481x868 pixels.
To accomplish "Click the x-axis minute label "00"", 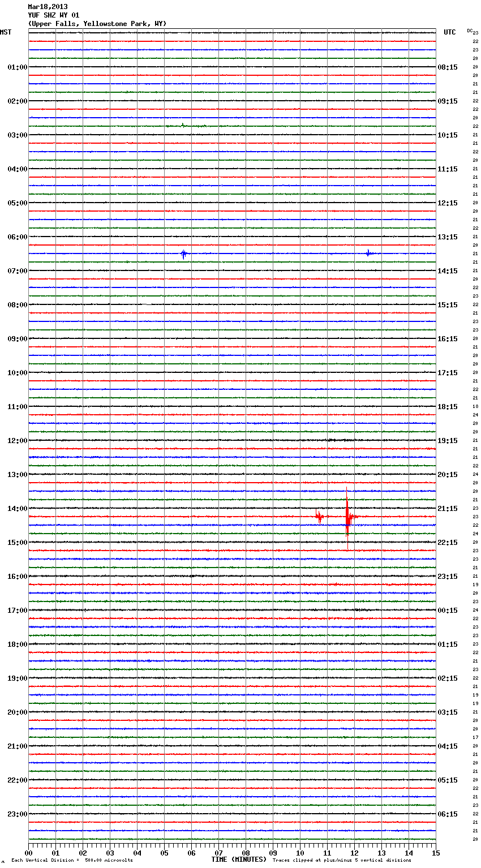I will [x=28, y=853].
